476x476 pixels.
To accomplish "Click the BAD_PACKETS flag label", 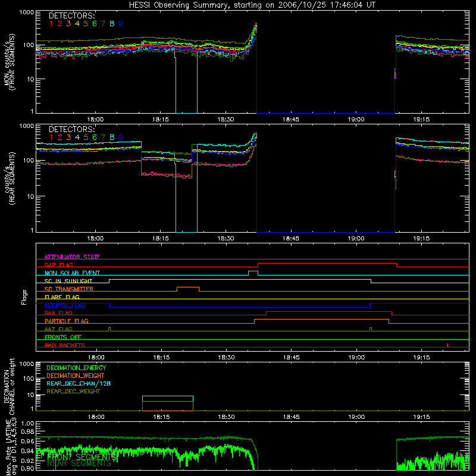I will coord(65,345).
